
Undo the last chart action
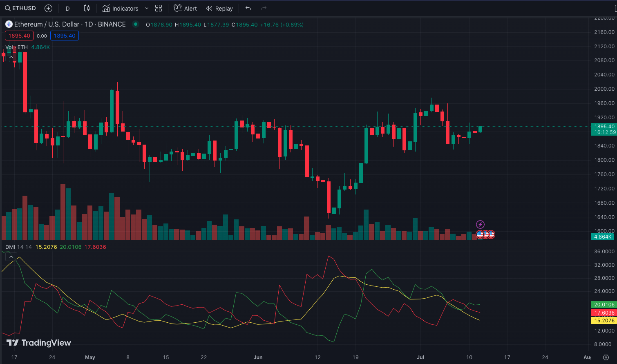248,8
